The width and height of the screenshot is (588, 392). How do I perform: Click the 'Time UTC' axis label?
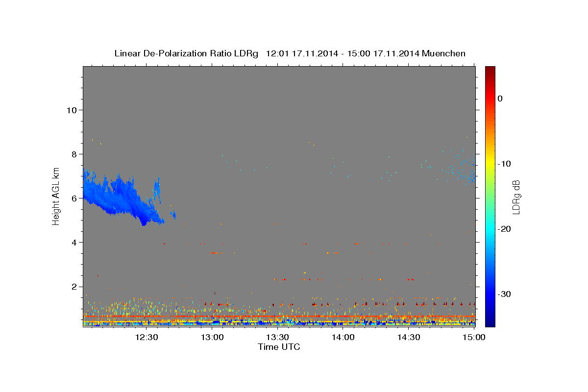279,347
